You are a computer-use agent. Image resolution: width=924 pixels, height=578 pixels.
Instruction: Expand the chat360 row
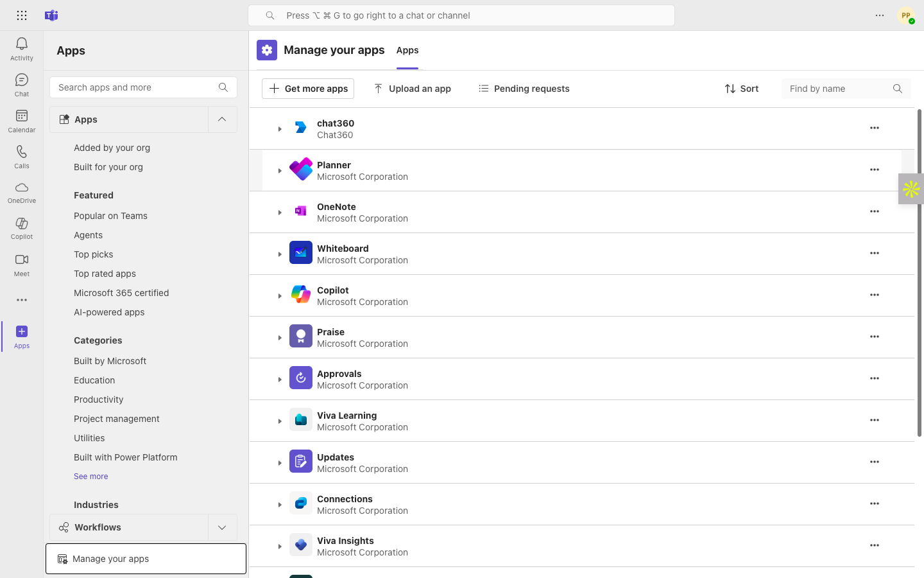pos(280,129)
